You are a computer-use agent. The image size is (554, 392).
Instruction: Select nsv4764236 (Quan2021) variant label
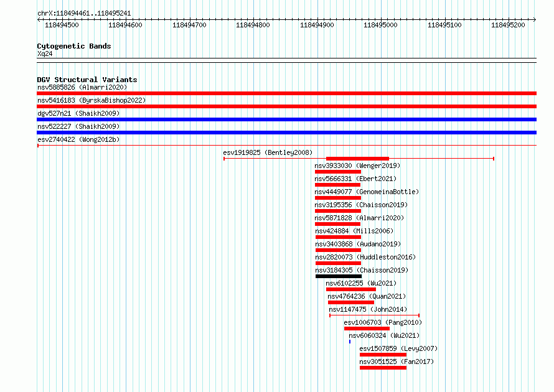[367, 296]
